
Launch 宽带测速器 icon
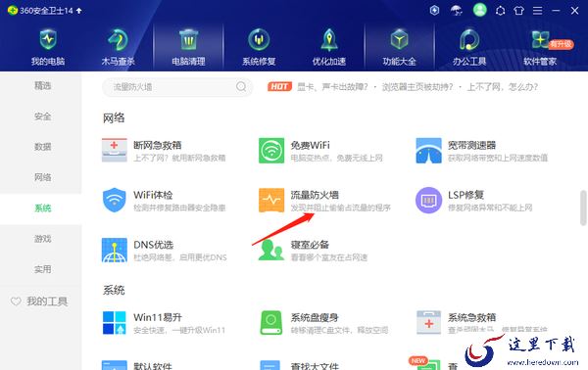428,150
